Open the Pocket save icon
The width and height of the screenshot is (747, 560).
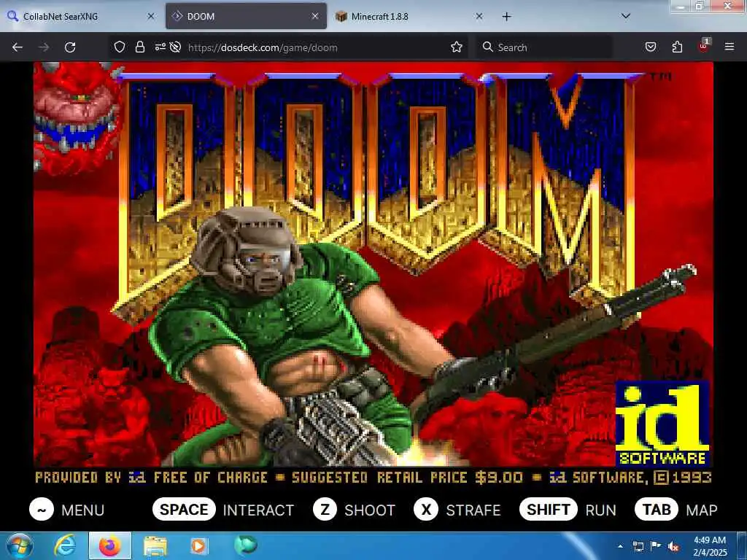coord(651,47)
